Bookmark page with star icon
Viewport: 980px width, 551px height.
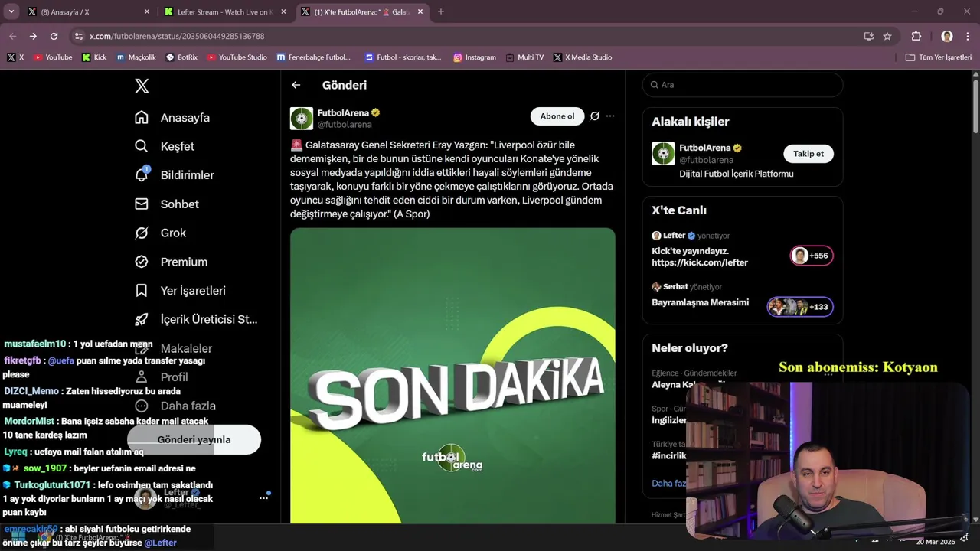tap(887, 36)
